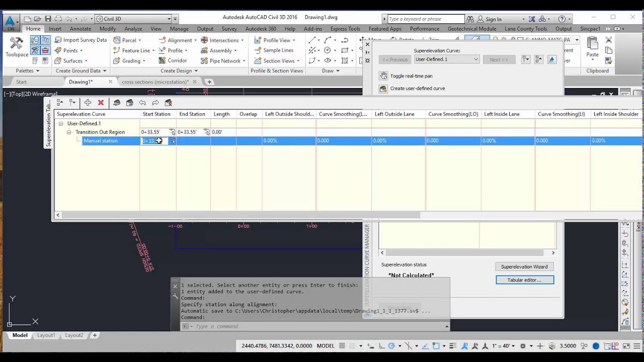
Task: Expand the Surfaces dropdown
Action: coord(87,61)
